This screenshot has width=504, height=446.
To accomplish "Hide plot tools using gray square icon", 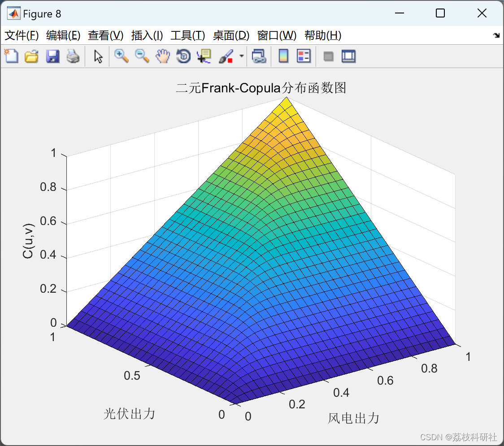I will [x=328, y=56].
